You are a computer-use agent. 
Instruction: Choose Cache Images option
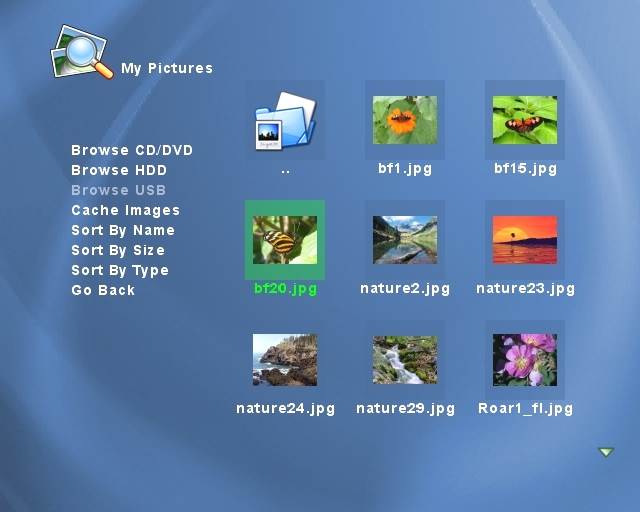coord(125,211)
